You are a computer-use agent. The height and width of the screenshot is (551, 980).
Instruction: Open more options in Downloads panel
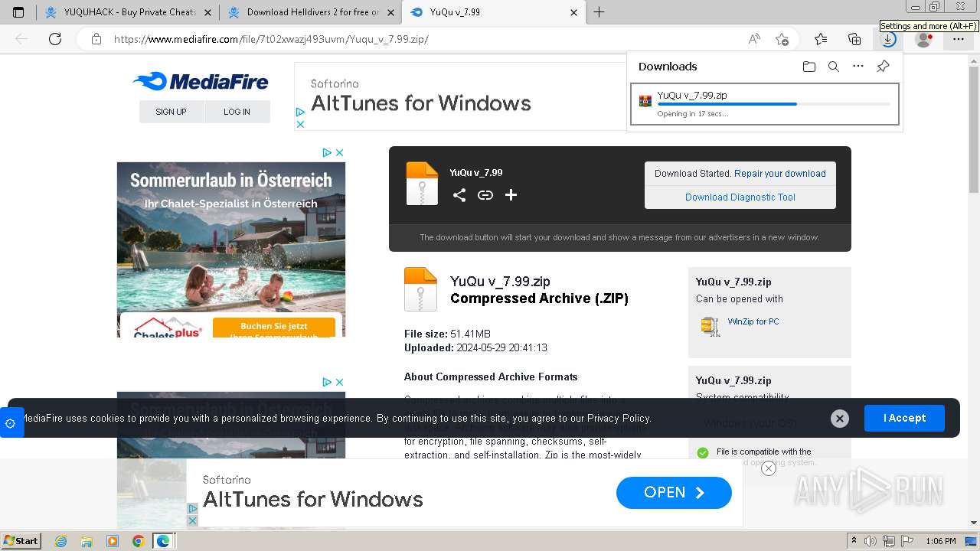point(858,67)
